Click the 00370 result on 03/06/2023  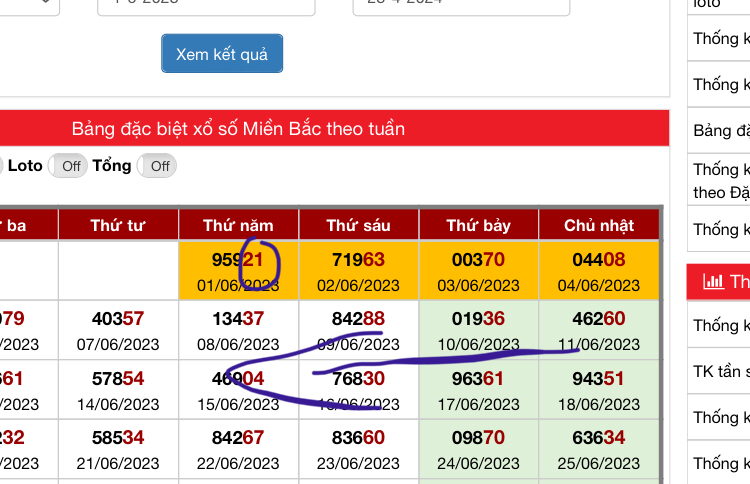pos(478,270)
